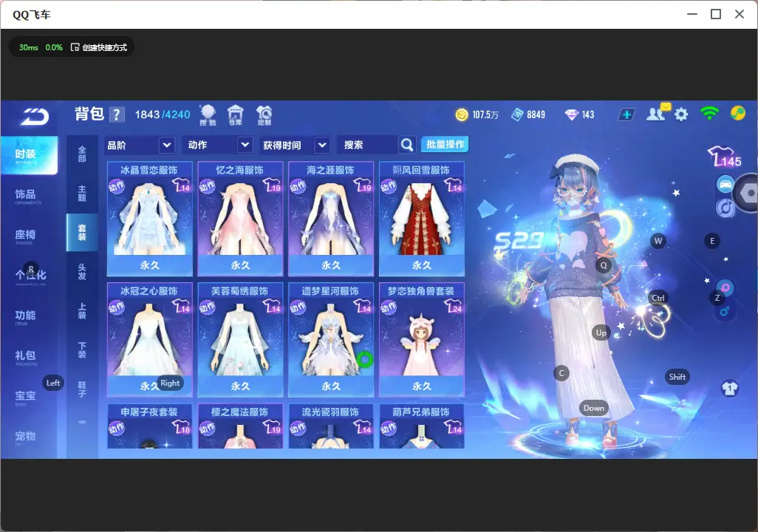Click the yellow-green round icon at top right
758x532 pixels.
click(738, 113)
